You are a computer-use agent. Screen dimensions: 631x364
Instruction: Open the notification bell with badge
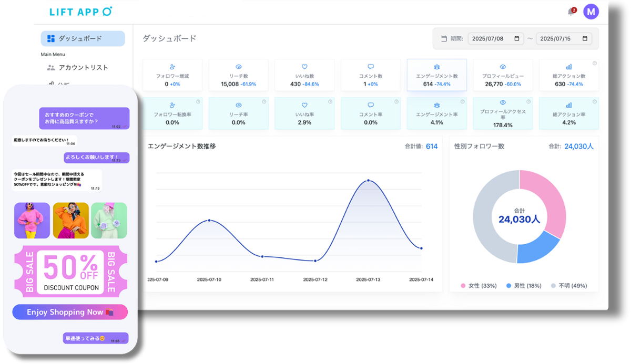(570, 11)
